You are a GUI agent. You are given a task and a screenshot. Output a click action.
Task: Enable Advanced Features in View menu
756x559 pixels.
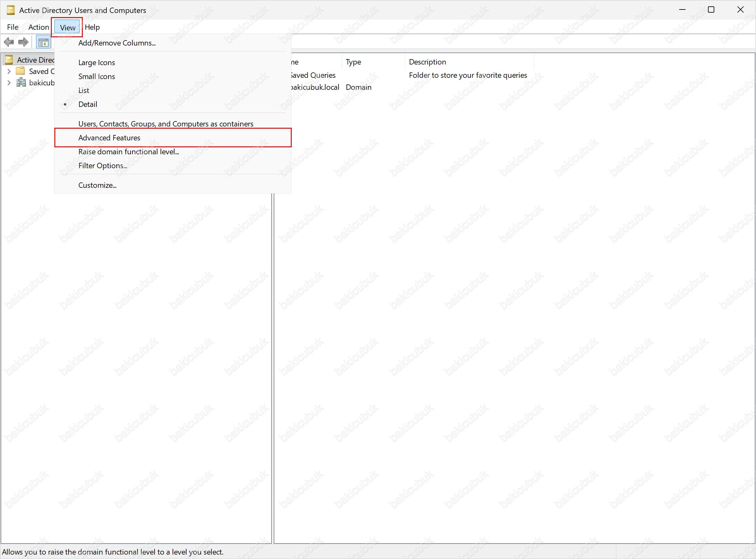pyautogui.click(x=173, y=138)
